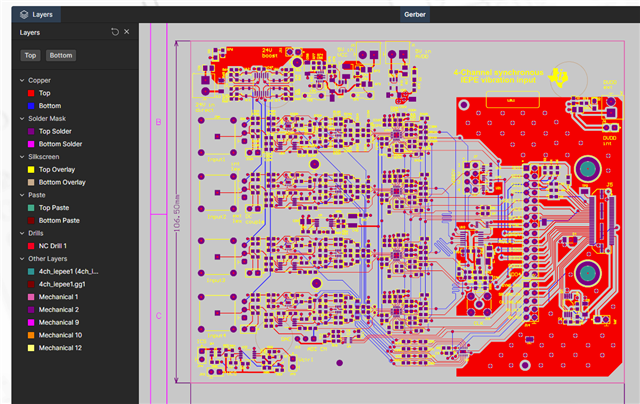Open the Layers tab with stack icon
The width and height of the screenshot is (640, 404).
36,14
